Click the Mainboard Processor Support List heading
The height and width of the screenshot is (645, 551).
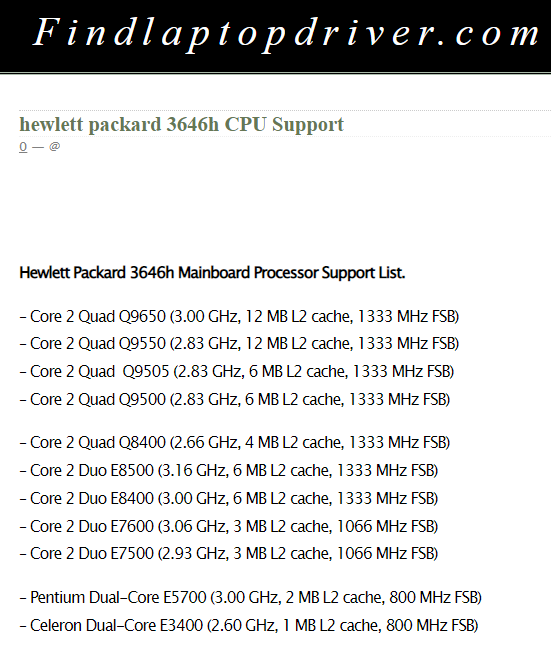pos(212,273)
